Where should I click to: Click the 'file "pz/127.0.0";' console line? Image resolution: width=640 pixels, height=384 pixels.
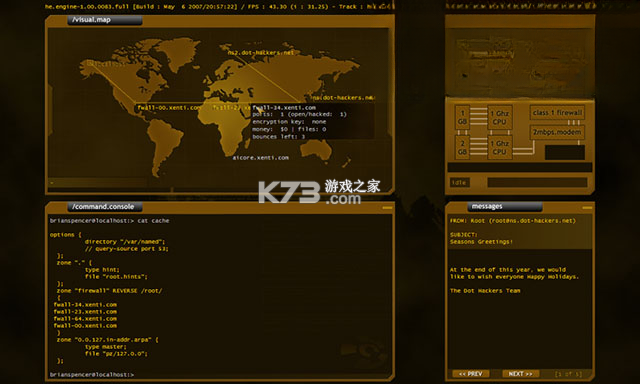pos(116,354)
